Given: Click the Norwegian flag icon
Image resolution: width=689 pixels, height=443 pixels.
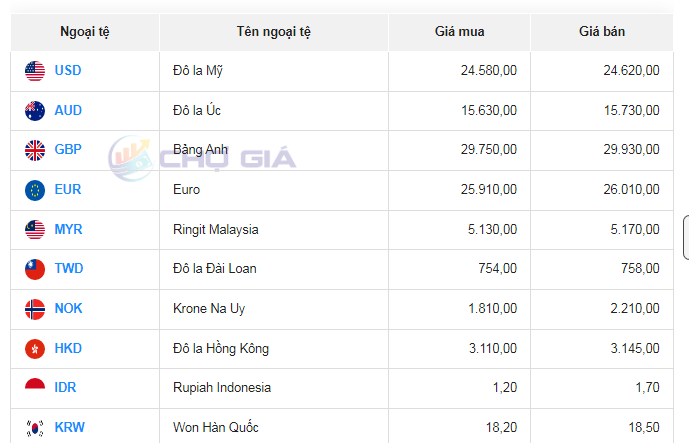Looking at the screenshot, I should pyautogui.click(x=35, y=308).
